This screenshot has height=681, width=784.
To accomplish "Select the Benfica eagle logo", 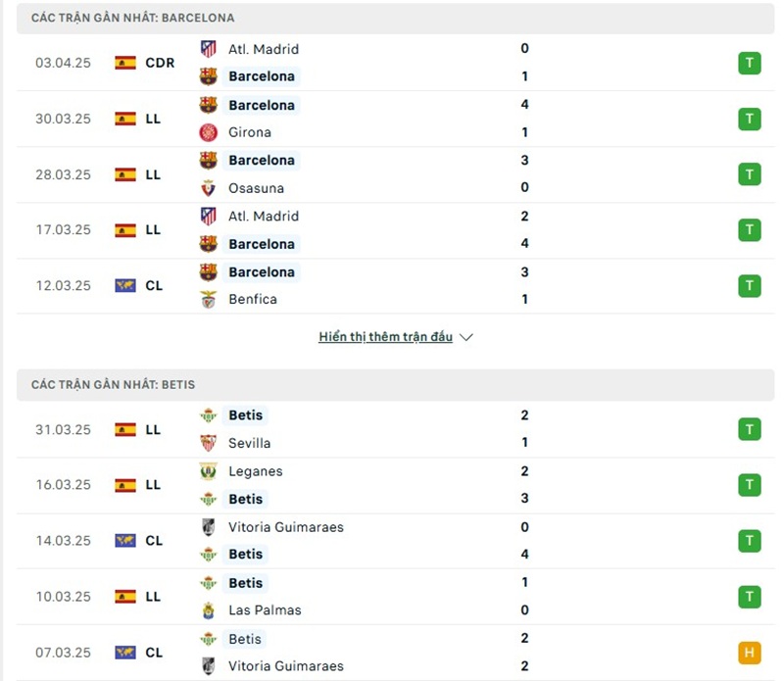I will pyautogui.click(x=209, y=299).
